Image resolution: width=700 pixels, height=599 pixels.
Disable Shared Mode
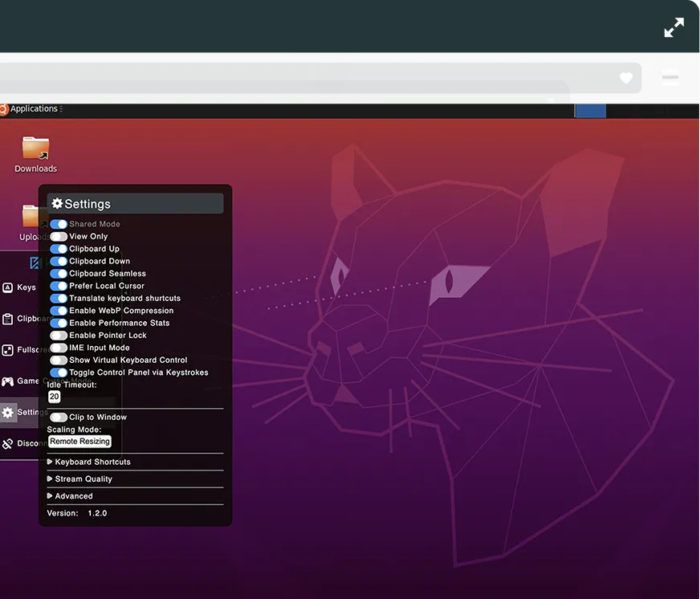[58, 223]
